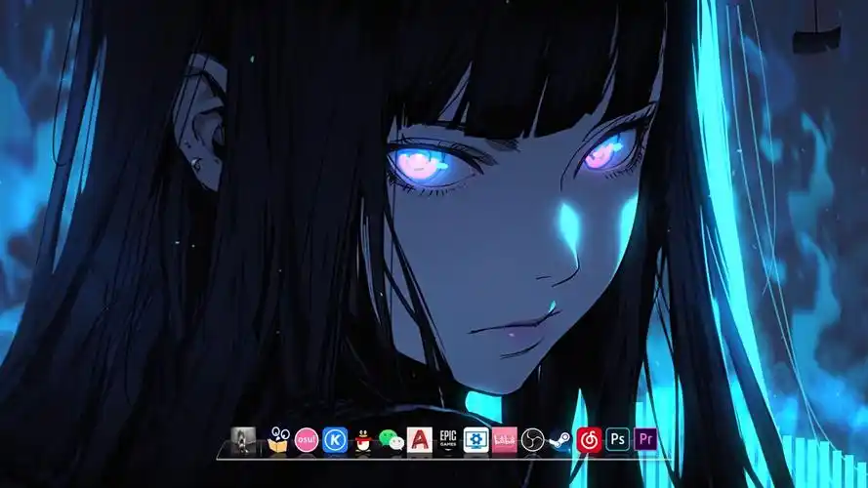
Task: Launch Premiere Pro from the Pr icon
Action: [645, 440]
